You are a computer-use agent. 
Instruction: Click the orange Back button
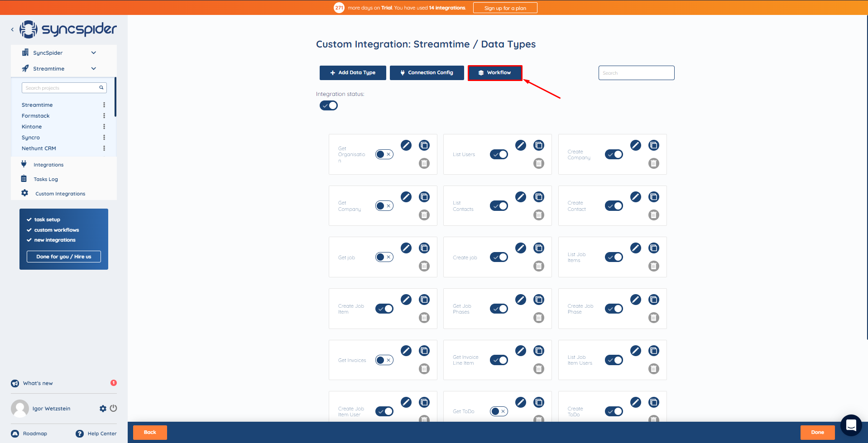[150, 433]
